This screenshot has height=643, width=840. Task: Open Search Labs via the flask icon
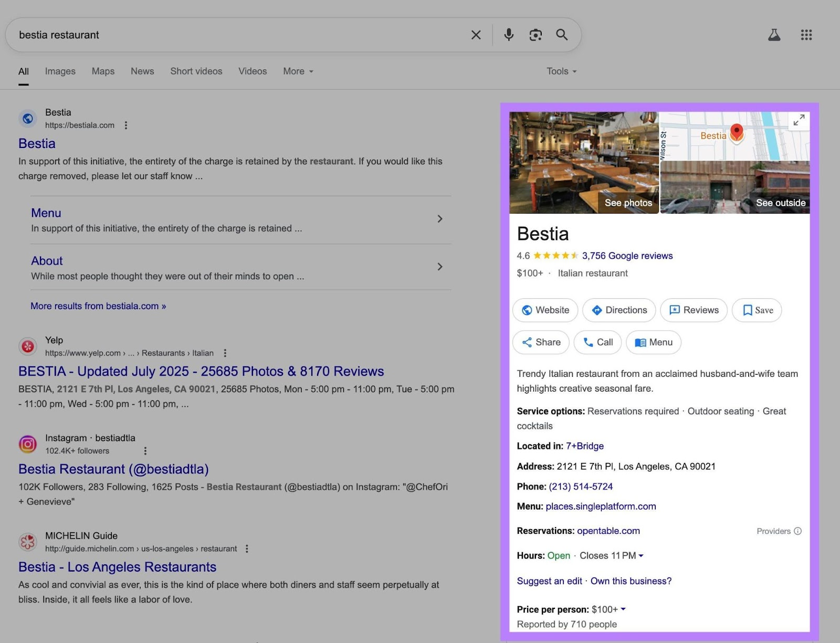coord(774,35)
